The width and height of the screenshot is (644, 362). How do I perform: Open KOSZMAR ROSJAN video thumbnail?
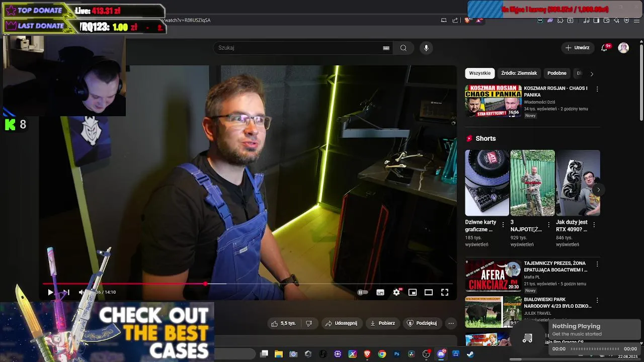click(x=493, y=101)
